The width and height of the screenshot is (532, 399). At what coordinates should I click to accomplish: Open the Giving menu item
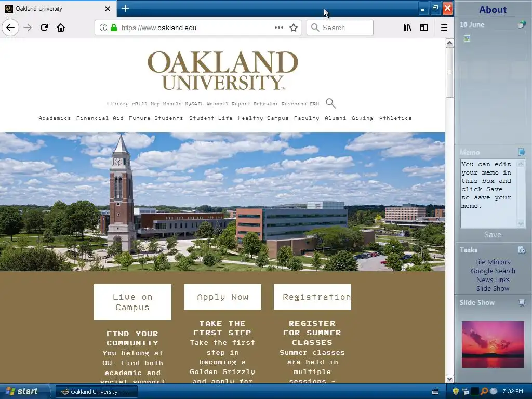pyautogui.click(x=362, y=118)
